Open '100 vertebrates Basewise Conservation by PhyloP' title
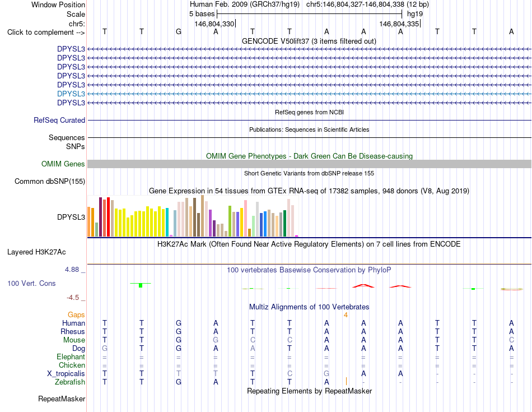The image size is (532, 412). pos(309,270)
